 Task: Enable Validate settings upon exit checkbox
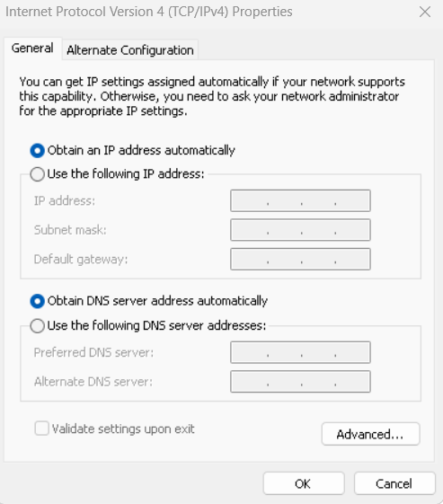42,429
